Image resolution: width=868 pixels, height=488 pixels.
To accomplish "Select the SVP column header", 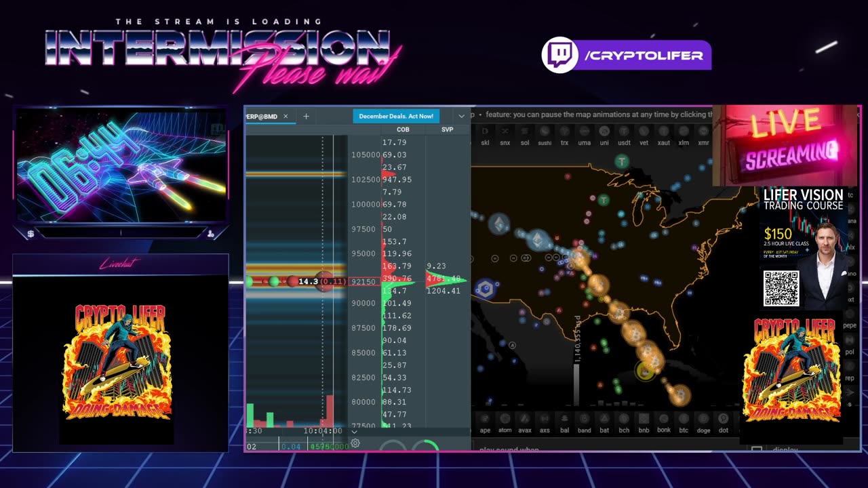I will coord(448,129).
